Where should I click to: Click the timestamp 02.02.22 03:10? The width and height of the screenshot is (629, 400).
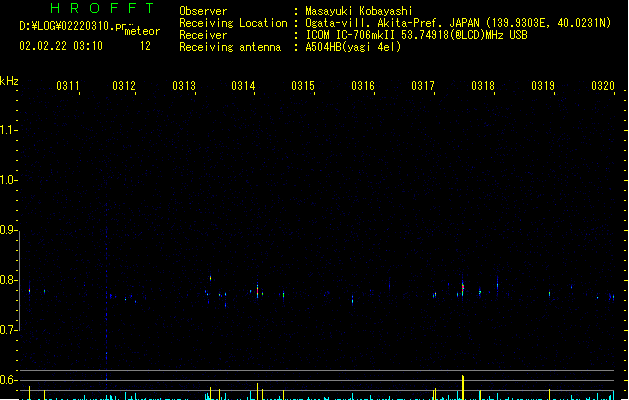click(61, 46)
